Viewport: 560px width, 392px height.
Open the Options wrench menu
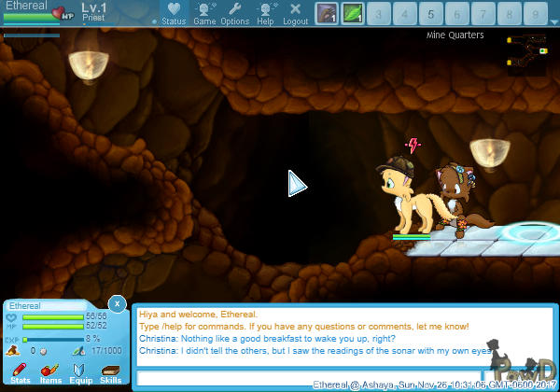pyautogui.click(x=234, y=13)
